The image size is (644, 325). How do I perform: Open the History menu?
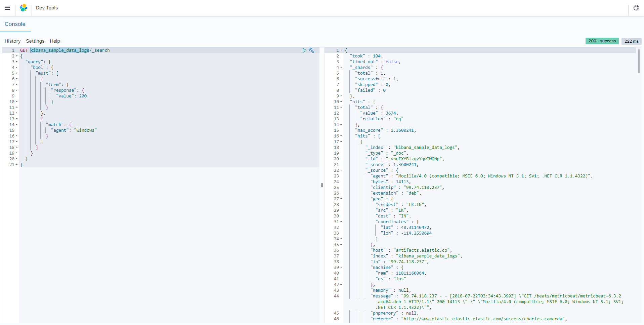coord(12,41)
